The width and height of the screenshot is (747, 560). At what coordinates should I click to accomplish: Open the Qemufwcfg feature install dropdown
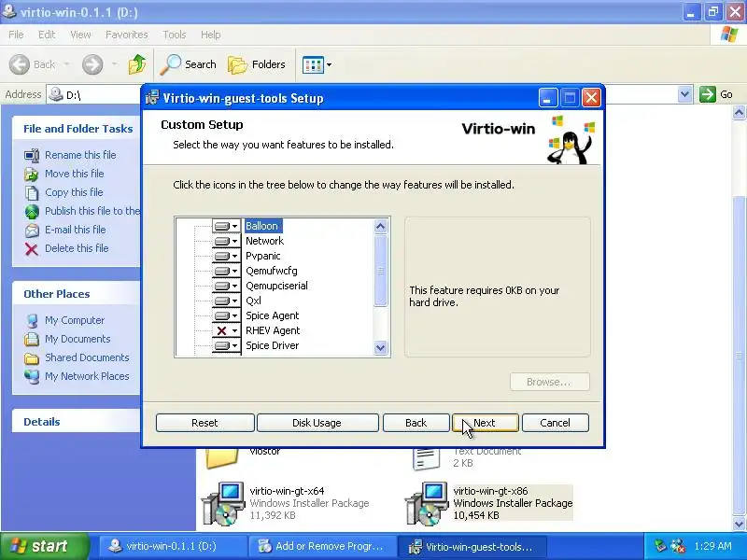[x=226, y=271]
